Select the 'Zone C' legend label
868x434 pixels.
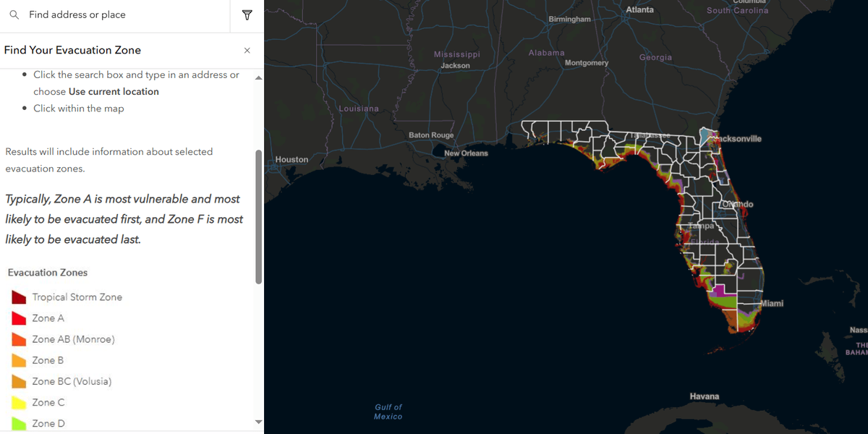48,402
